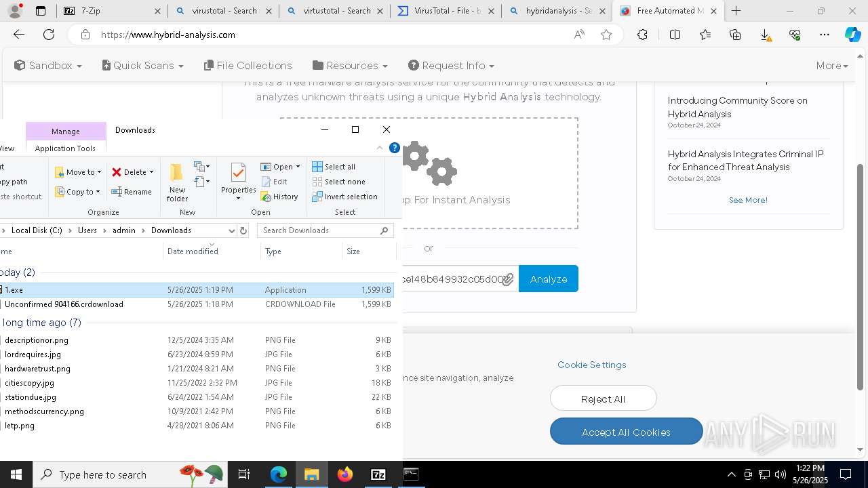Click the paperclip attach icon by URL field
The image size is (868, 488).
click(x=507, y=279)
